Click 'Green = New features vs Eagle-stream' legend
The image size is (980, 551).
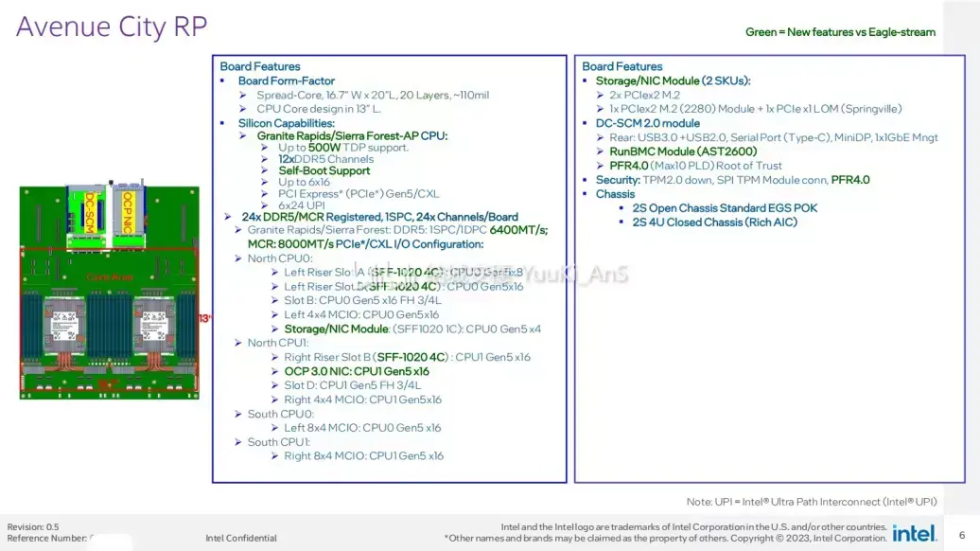[x=840, y=32]
